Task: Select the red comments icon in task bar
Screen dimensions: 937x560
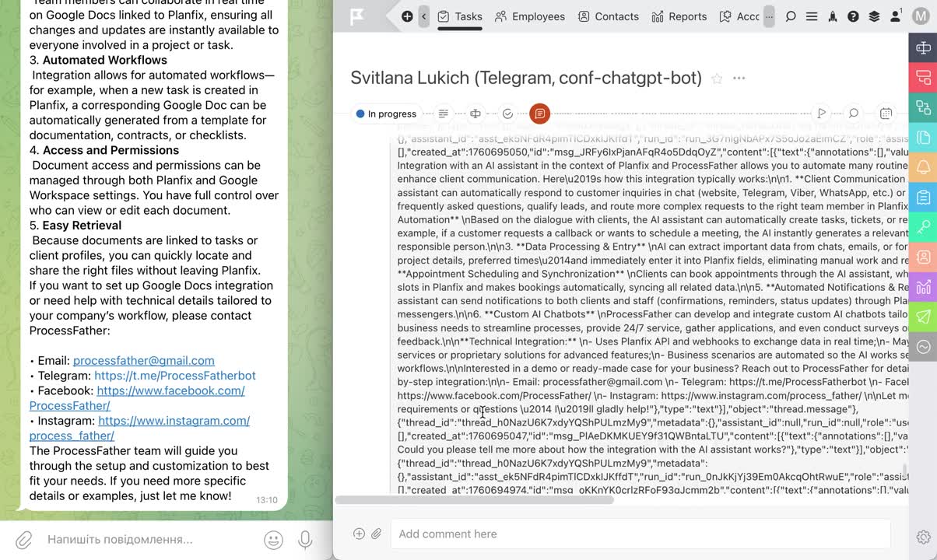Action: click(x=539, y=114)
